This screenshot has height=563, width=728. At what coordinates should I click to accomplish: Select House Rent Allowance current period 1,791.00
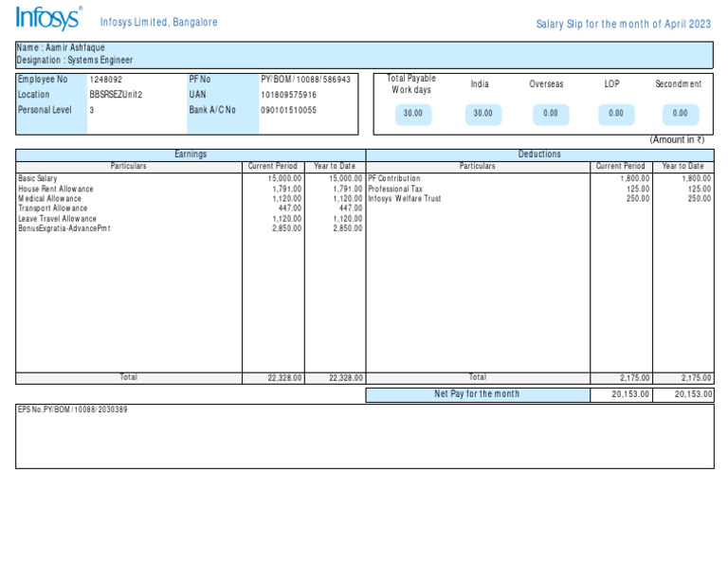click(287, 189)
